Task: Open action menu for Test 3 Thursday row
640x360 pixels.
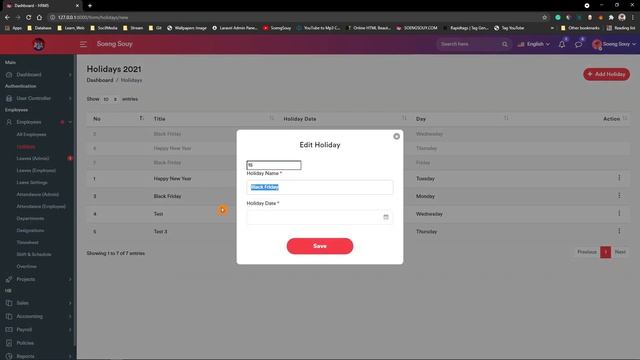Action: point(619,231)
